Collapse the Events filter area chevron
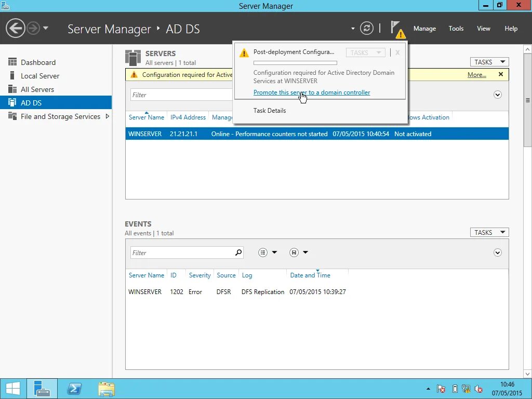This screenshot has width=532, height=399. pyautogui.click(x=497, y=252)
